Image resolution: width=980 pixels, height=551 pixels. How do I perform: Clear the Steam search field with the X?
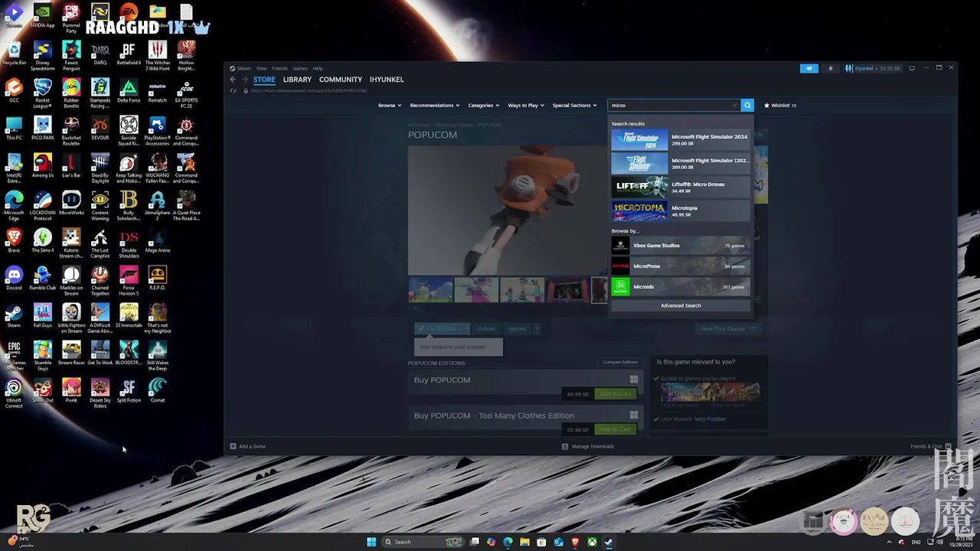(x=734, y=106)
